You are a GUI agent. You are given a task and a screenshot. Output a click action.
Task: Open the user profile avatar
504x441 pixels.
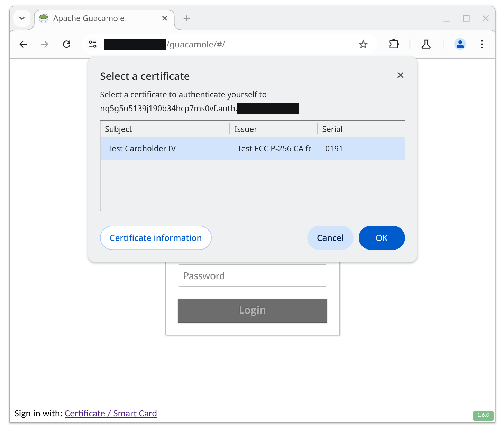click(x=460, y=44)
